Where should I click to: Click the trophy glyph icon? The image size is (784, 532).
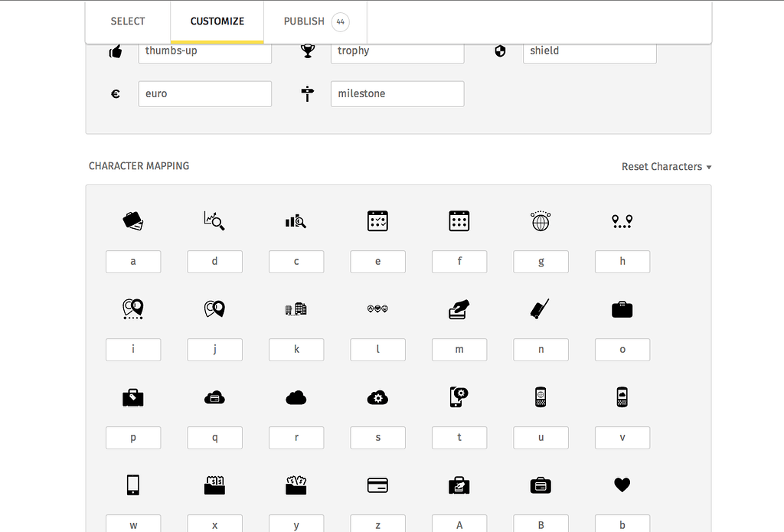click(307, 50)
